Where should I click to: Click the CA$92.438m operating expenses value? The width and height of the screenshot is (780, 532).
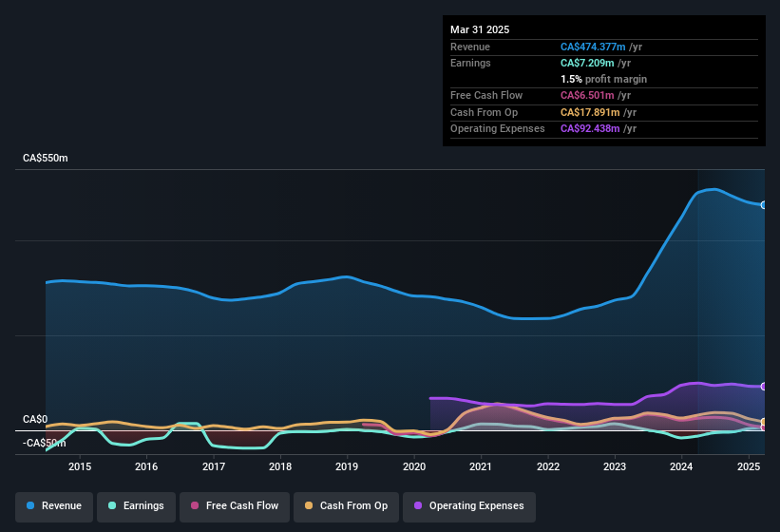tap(590, 129)
